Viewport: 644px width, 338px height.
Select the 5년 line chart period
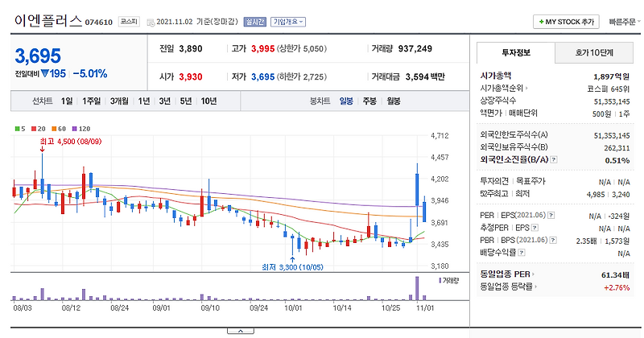pyautogui.click(x=186, y=101)
